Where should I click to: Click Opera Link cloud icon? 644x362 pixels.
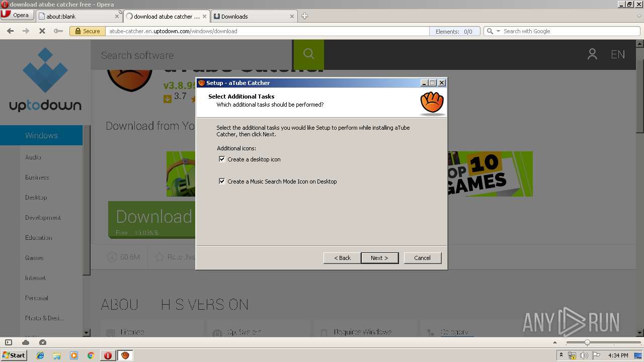pos(26,342)
